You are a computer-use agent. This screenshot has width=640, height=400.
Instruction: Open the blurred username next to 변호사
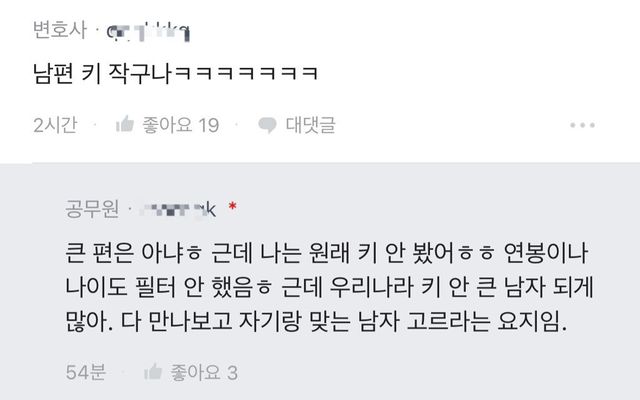click(x=148, y=33)
